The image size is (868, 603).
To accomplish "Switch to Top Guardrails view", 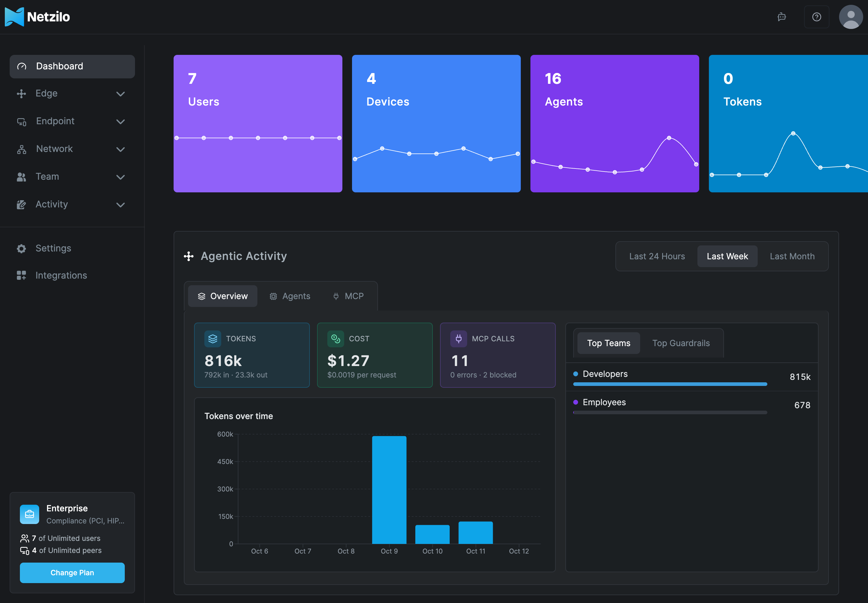I will click(681, 343).
